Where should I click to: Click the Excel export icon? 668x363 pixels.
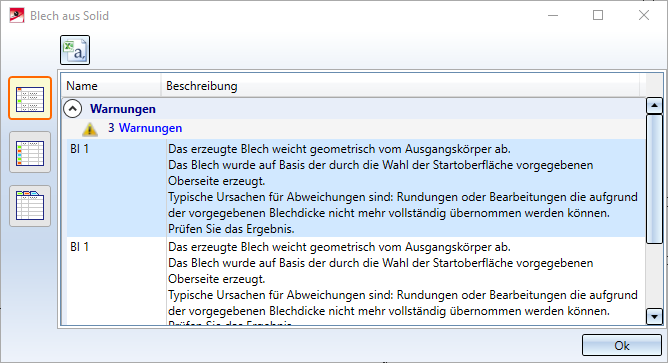pyautogui.click(x=75, y=50)
